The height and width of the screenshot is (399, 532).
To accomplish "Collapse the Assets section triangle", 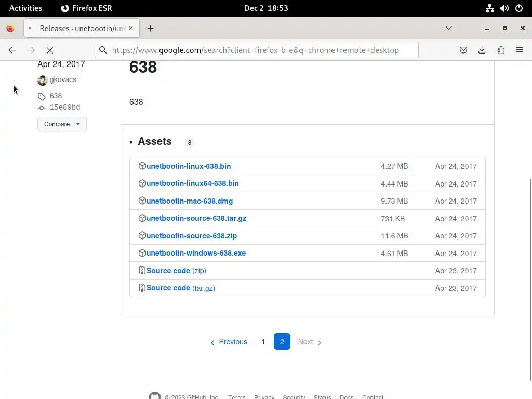I will (131, 142).
